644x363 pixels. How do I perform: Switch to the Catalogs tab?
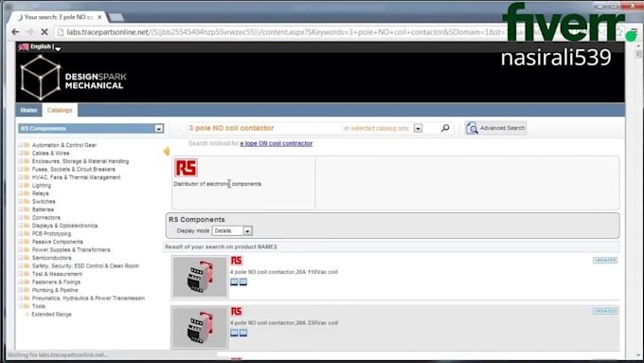(x=60, y=110)
